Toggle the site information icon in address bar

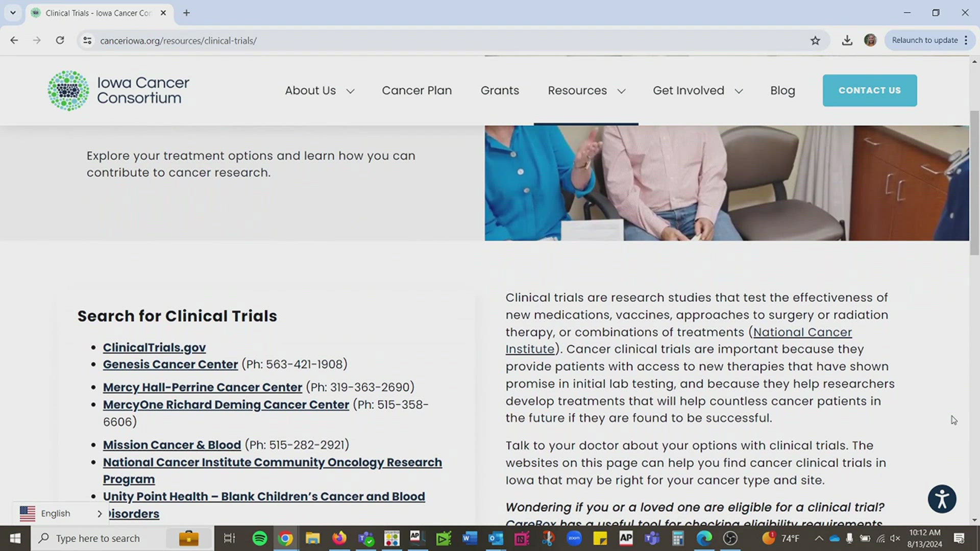point(87,40)
